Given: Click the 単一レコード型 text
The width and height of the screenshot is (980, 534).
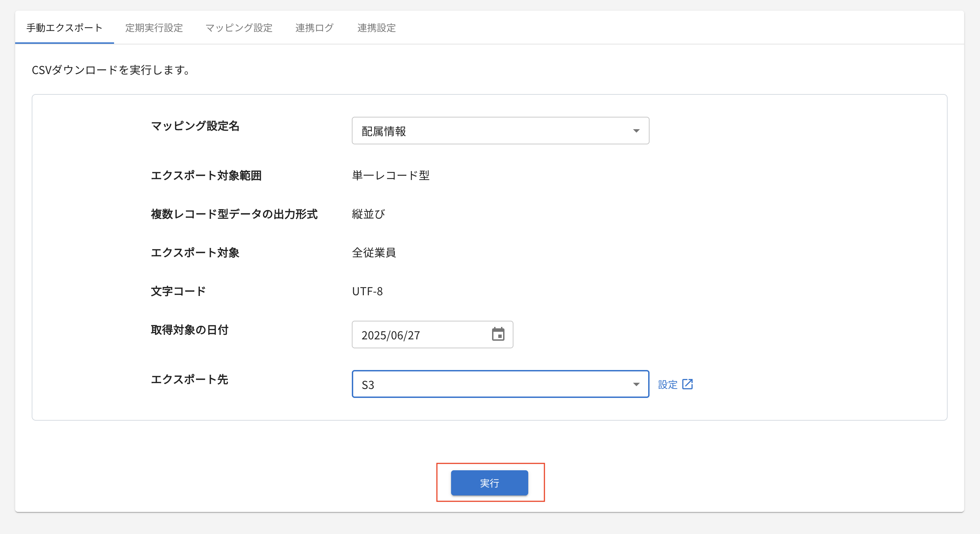Looking at the screenshot, I should [391, 175].
